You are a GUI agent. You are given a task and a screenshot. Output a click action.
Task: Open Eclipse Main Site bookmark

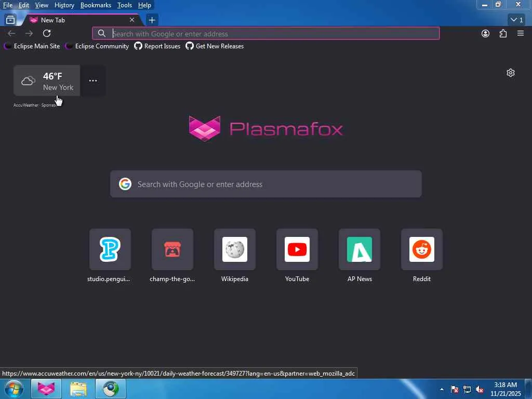(32, 46)
